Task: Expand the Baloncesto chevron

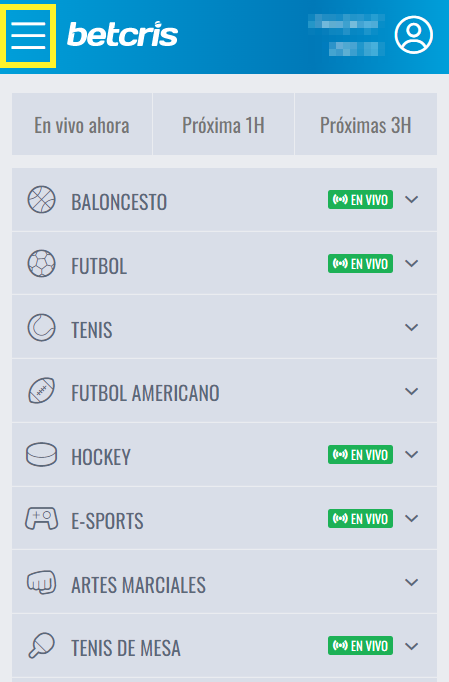Action: pos(412,200)
